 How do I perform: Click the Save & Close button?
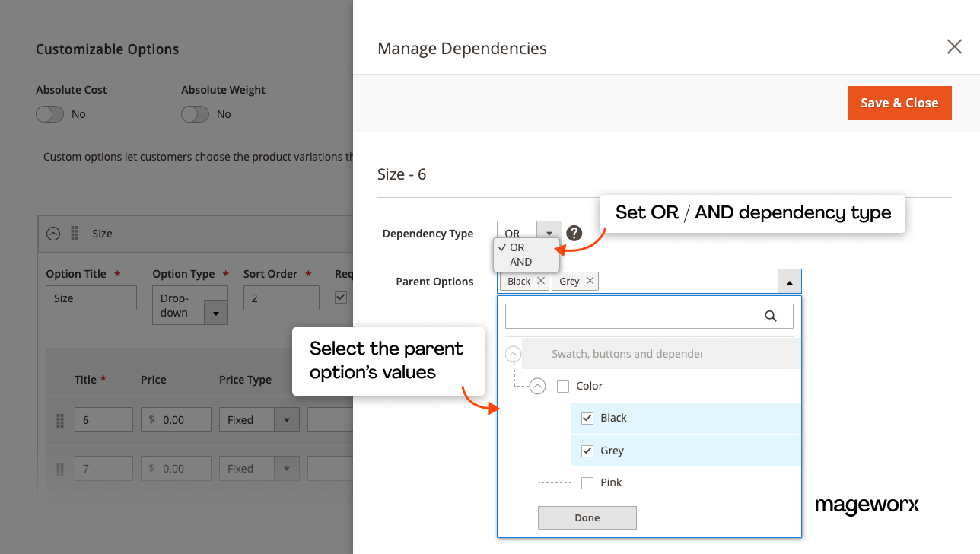pyautogui.click(x=899, y=103)
